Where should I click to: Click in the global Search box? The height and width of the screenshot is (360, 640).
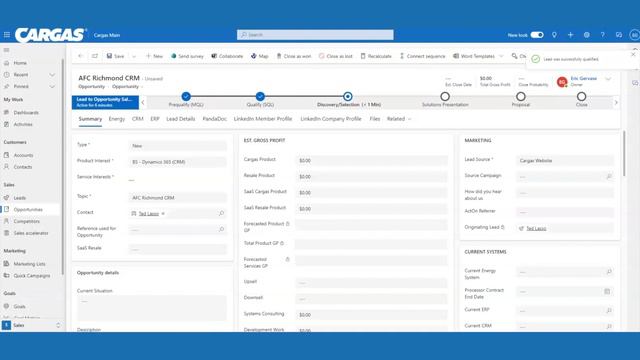pos(315,35)
